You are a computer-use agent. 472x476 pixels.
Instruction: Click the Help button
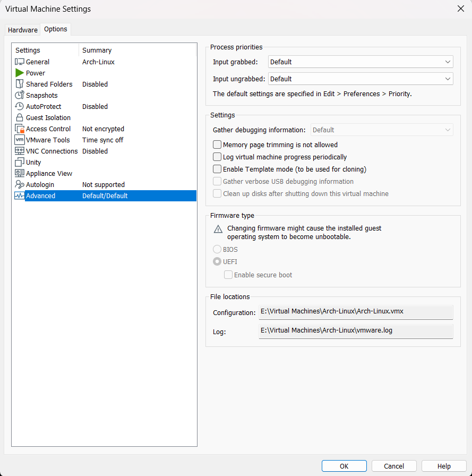pyautogui.click(x=444, y=466)
